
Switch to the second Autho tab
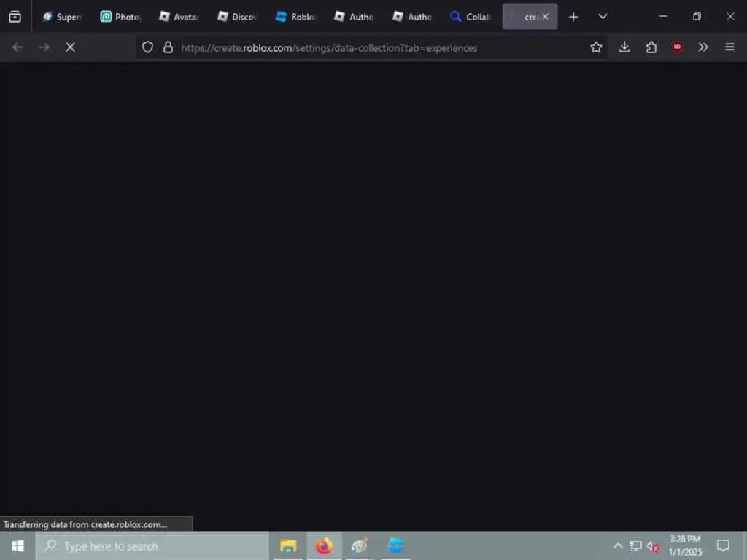click(412, 17)
